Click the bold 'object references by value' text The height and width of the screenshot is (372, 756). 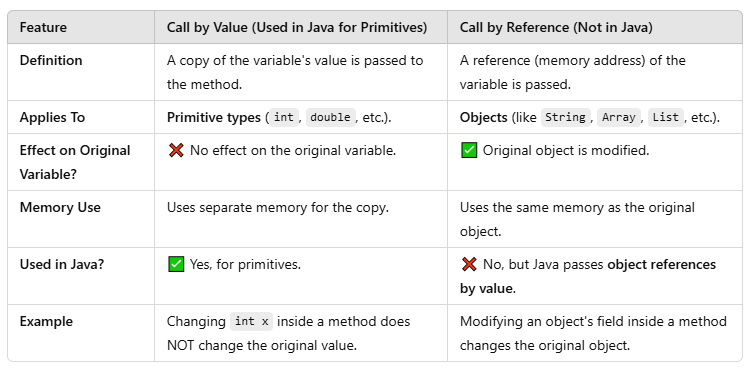[x=588, y=276]
